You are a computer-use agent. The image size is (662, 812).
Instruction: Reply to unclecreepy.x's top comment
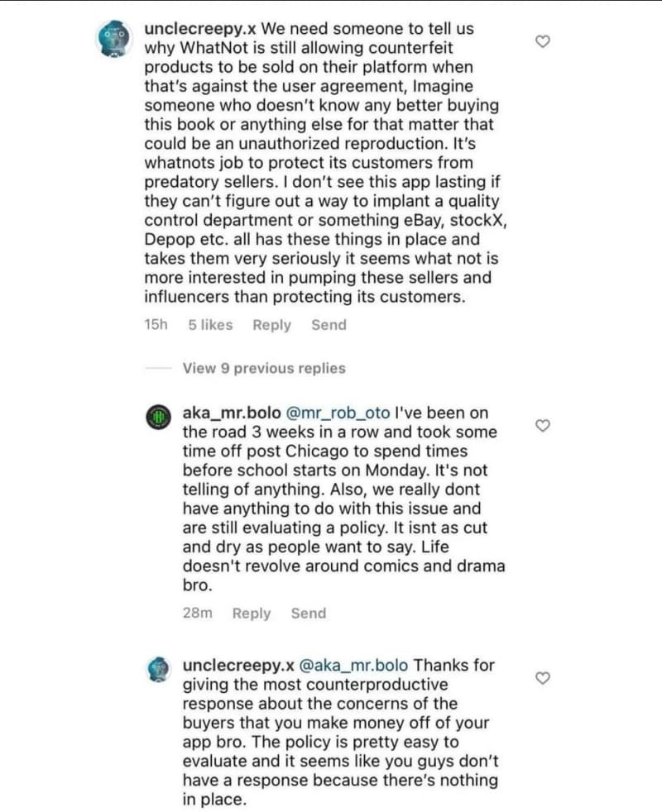[271, 325]
